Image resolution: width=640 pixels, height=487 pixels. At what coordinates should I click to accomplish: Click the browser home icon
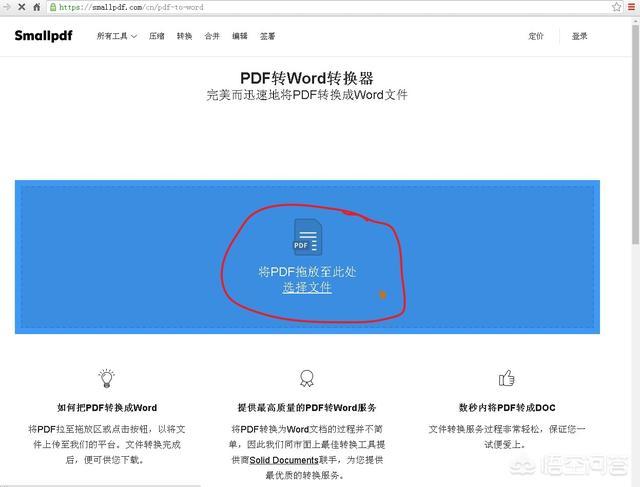pos(37,7)
